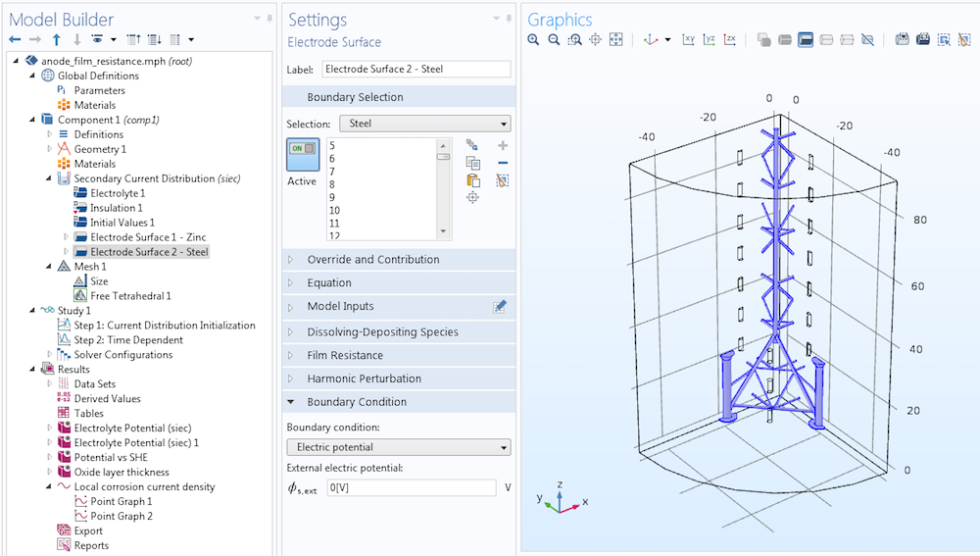Toggle the Active selection ON switch
Screen dimensions: 980x556
[x=302, y=154]
